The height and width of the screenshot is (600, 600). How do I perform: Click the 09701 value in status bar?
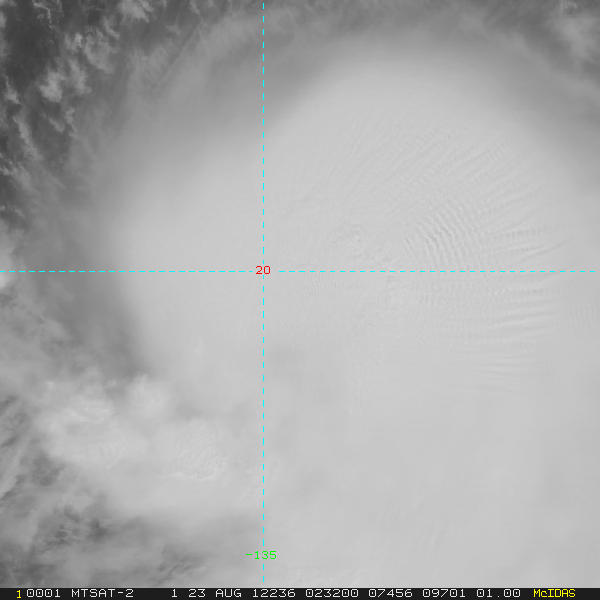[444, 593]
